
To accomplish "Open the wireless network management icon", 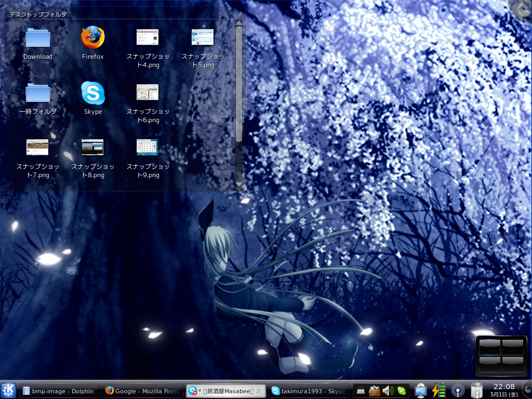I will [458, 391].
